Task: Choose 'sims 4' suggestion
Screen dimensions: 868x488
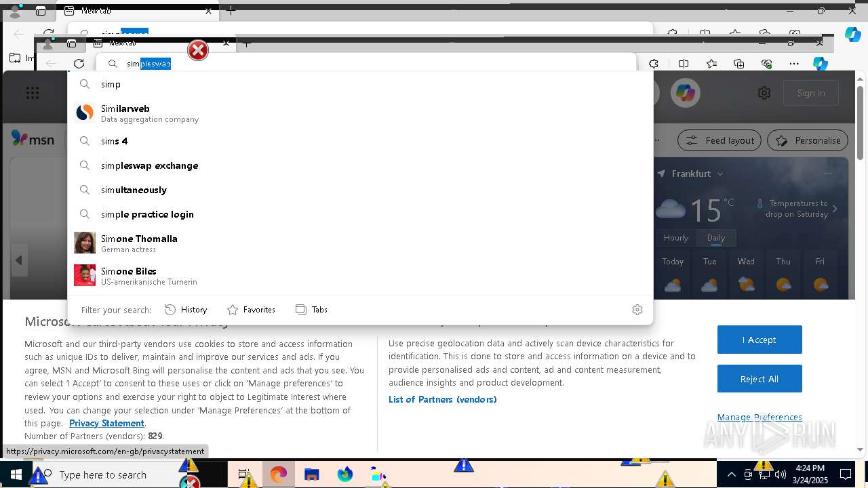Action: pyautogui.click(x=360, y=141)
